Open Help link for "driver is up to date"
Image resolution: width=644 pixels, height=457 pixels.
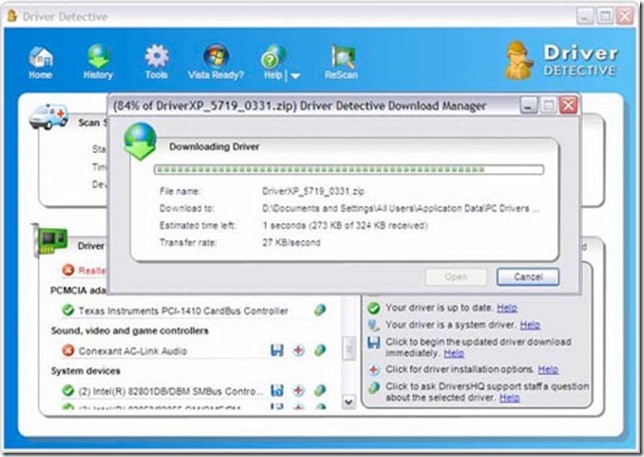click(x=507, y=308)
